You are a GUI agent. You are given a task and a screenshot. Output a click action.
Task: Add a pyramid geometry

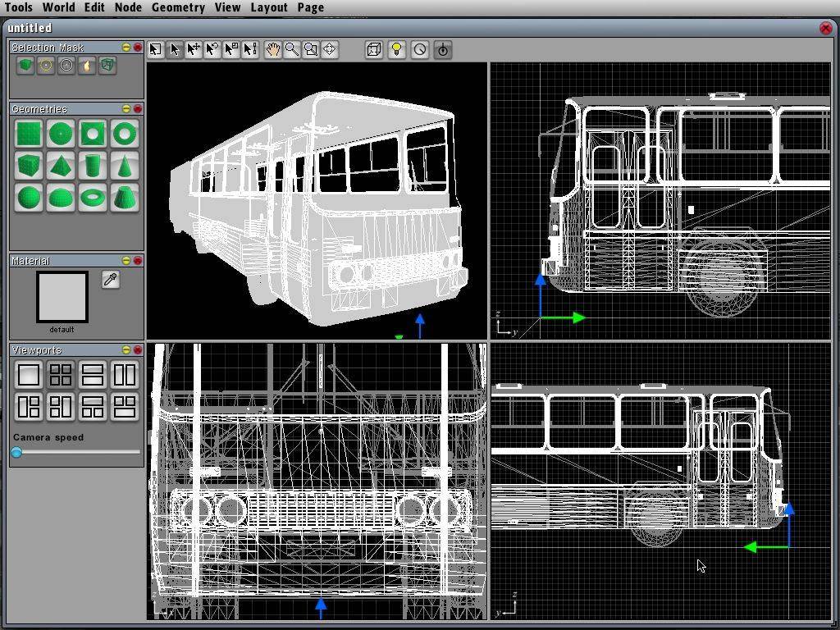pos(61,166)
